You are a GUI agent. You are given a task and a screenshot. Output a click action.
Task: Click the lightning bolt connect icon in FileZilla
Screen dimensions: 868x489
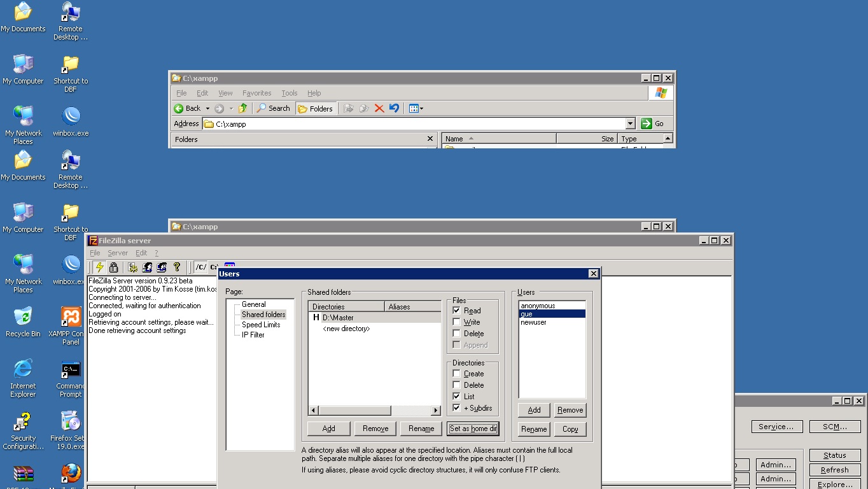coord(99,267)
